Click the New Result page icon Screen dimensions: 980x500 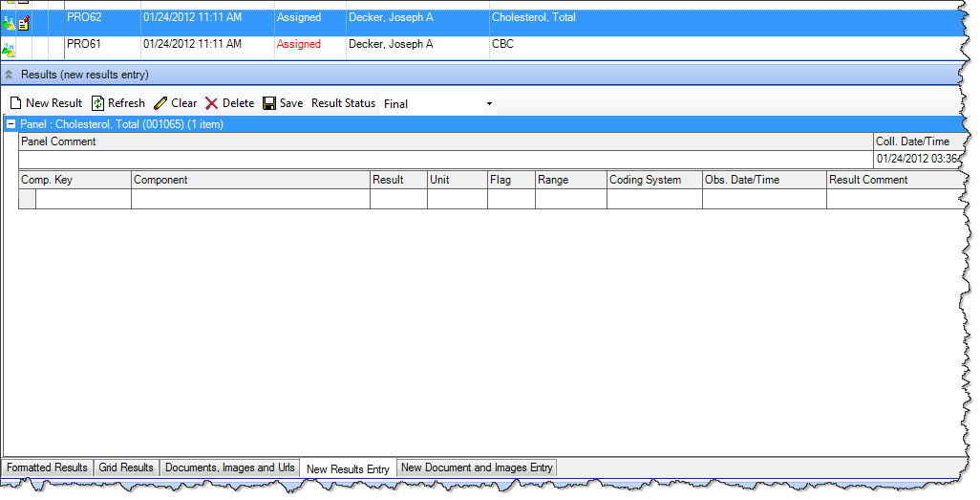point(15,103)
